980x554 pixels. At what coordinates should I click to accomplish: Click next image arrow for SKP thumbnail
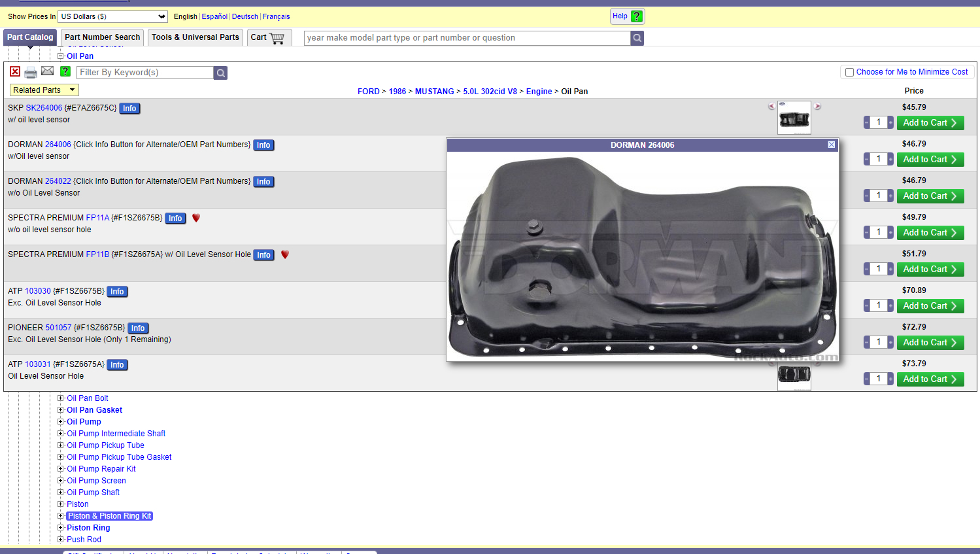coord(817,106)
